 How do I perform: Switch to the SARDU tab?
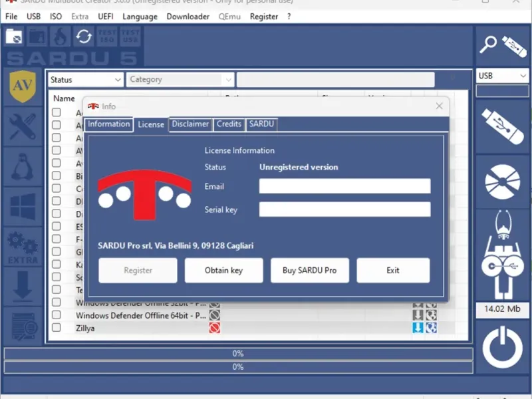coord(261,124)
